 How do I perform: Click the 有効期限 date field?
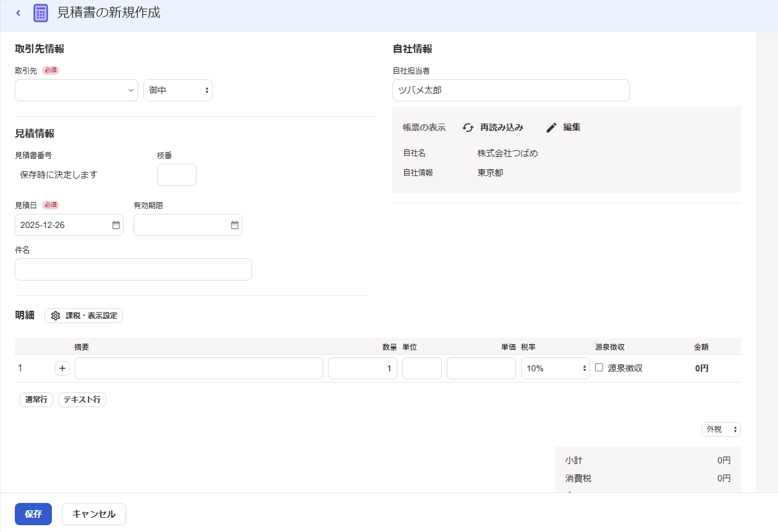(188, 225)
